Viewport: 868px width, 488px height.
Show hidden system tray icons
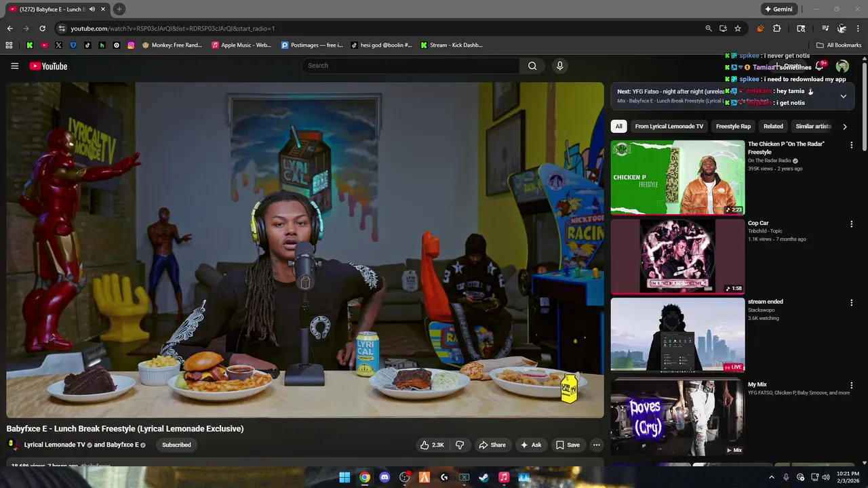pyautogui.click(x=771, y=477)
